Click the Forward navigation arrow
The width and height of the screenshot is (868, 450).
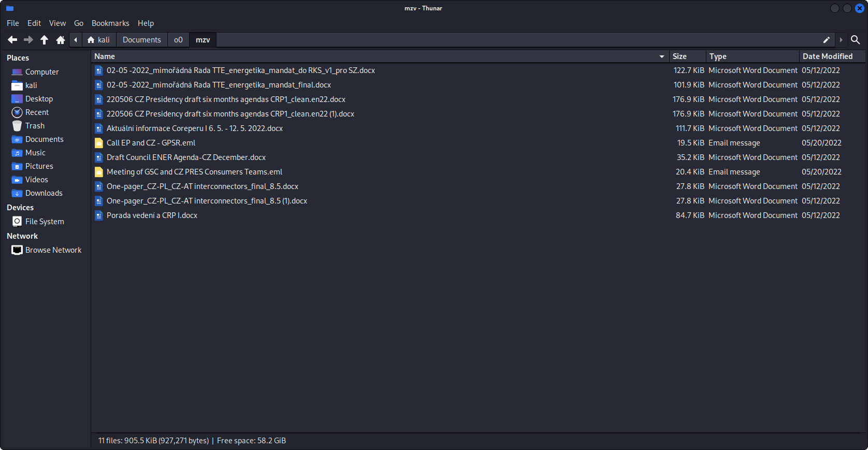click(28, 40)
